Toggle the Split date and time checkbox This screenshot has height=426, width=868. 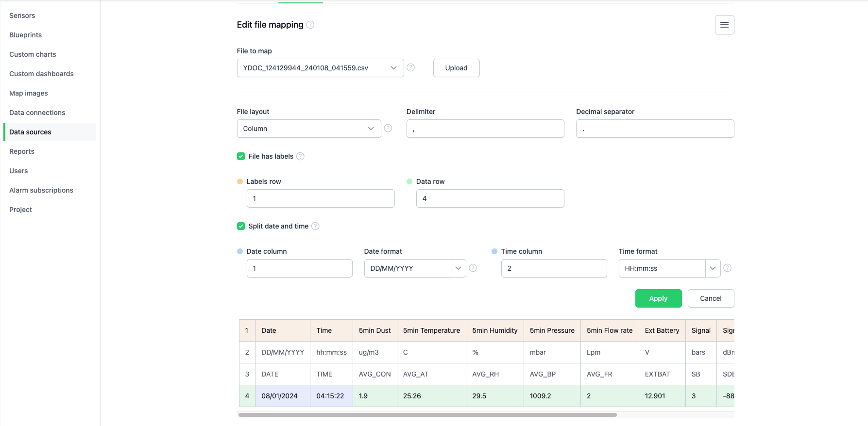(241, 226)
